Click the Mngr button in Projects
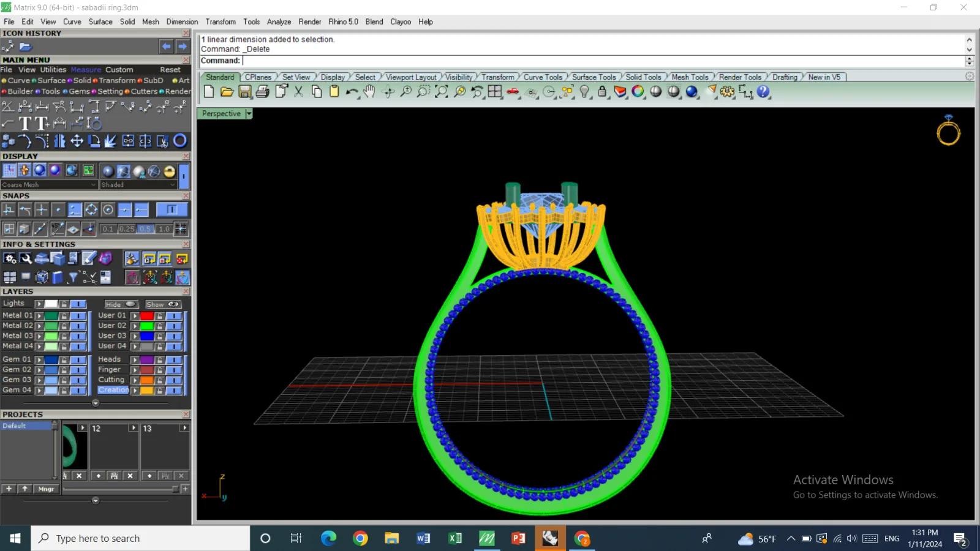Viewport: 980px width, 551px height. tap(47, 489)
